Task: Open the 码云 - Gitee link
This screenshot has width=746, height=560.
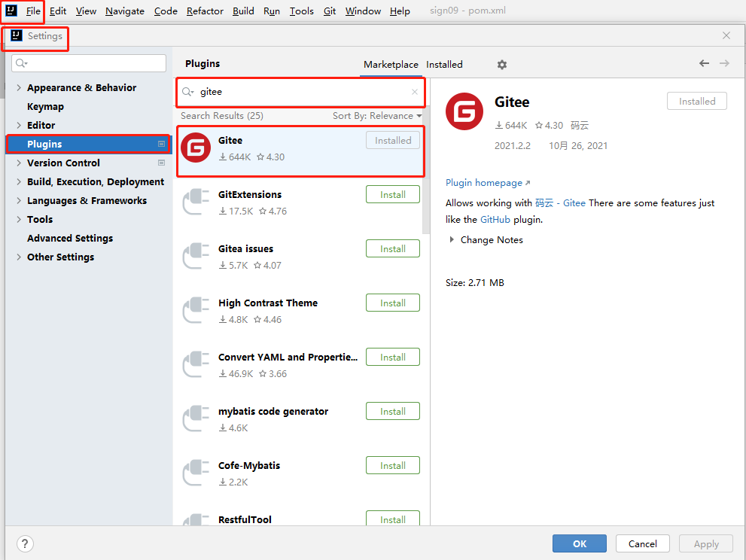Action: (x=560, y=202)
